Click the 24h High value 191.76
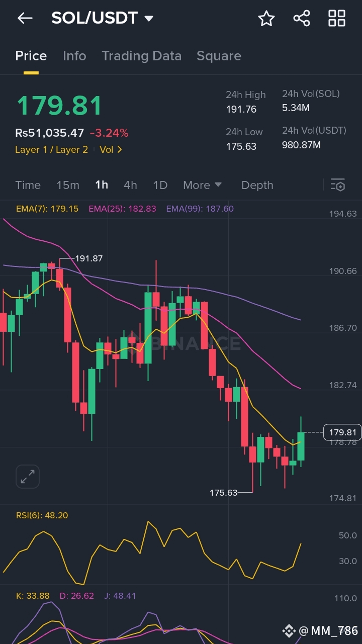The height and width of the screenshot is (644, 362). click(241, 109)
